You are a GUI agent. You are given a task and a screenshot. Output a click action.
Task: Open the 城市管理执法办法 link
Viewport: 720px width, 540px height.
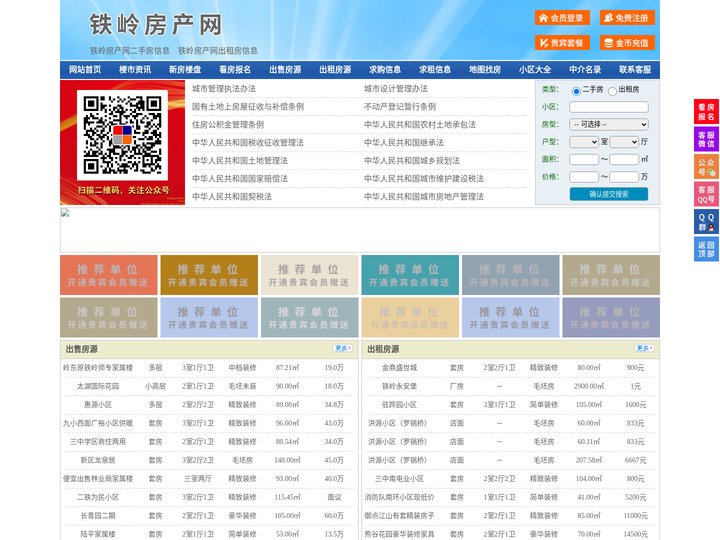coord(224,89)
